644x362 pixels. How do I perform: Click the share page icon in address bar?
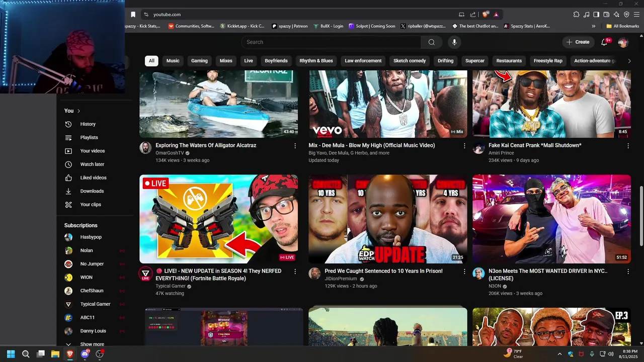[473, 15]
